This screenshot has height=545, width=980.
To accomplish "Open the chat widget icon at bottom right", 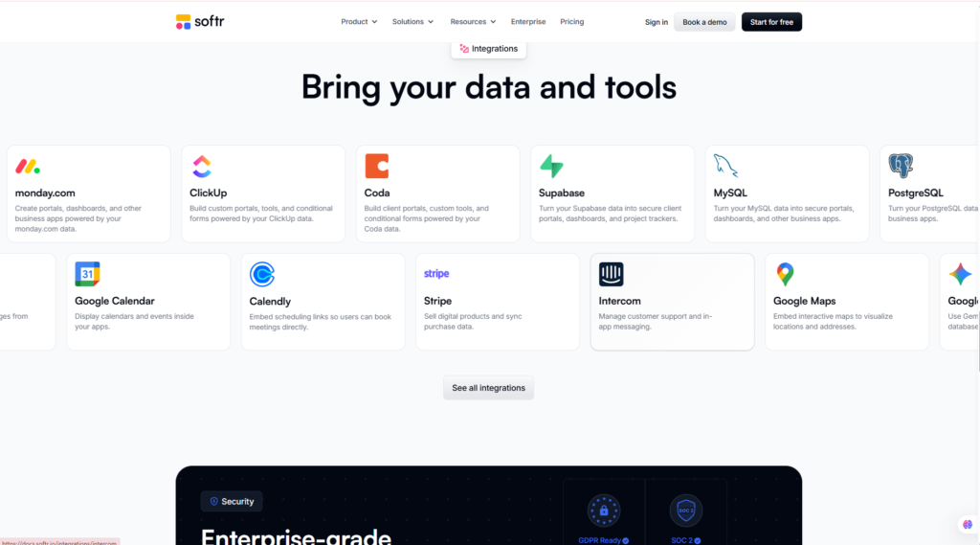I will coord(967,524).
